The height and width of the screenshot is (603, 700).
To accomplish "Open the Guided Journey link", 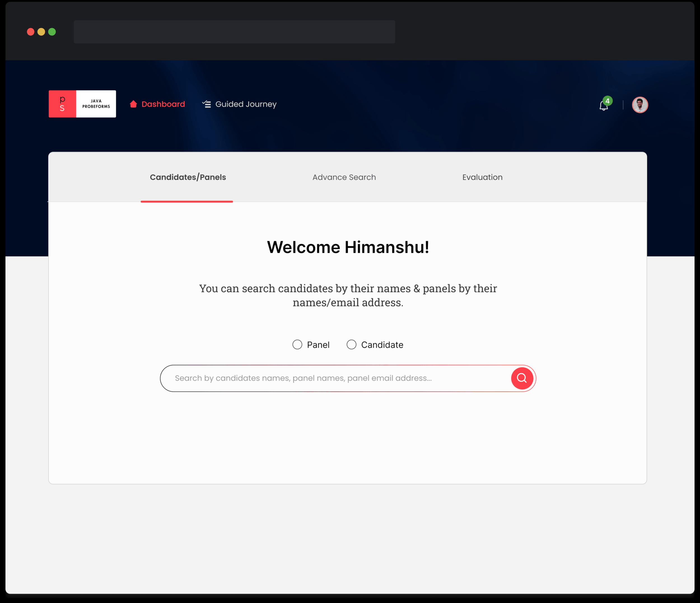I will tap(246, 104).
